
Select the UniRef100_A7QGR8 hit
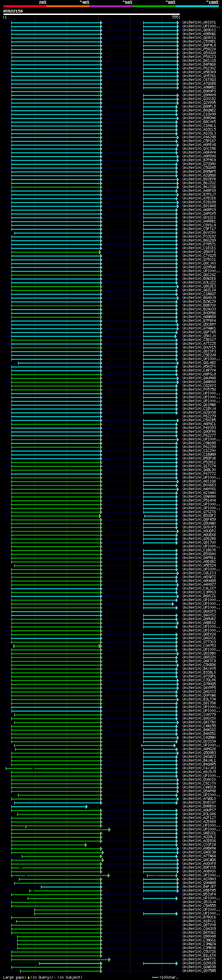tap(199, 84)
